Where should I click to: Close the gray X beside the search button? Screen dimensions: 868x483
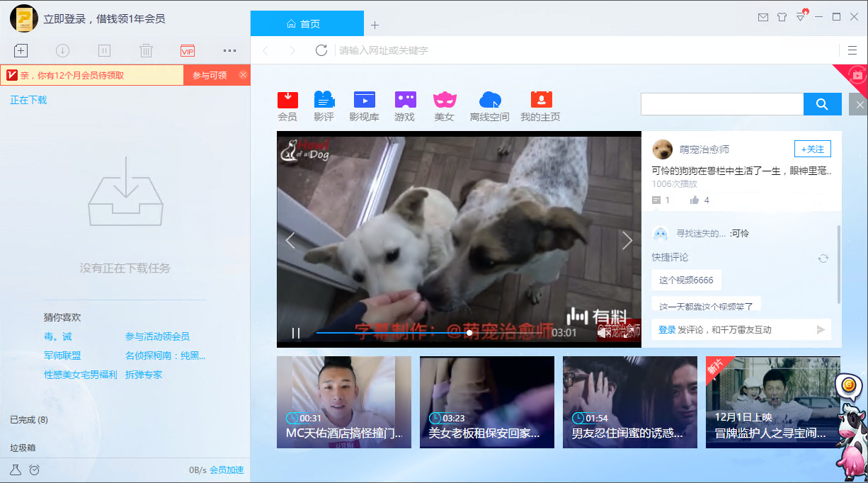click(860, 105)
